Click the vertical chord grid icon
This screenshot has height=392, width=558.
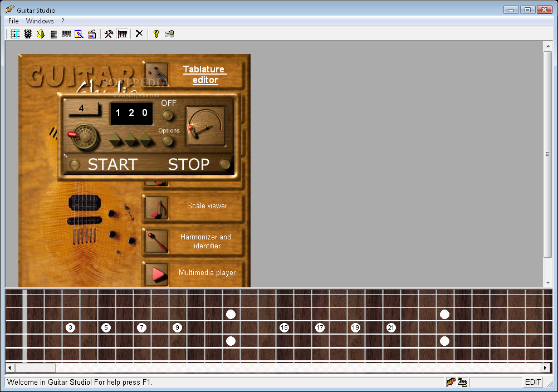click(53, 34)
